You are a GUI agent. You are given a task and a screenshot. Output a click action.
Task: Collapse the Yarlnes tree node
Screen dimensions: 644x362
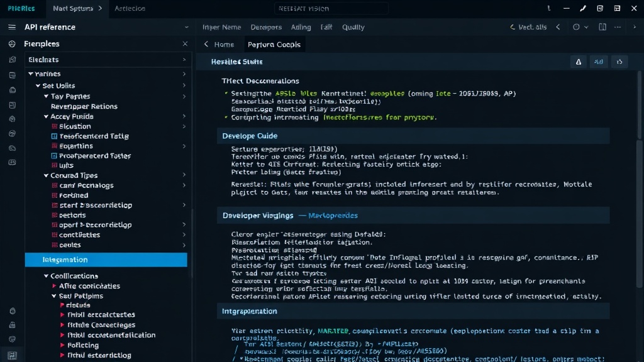pos(30,74)
